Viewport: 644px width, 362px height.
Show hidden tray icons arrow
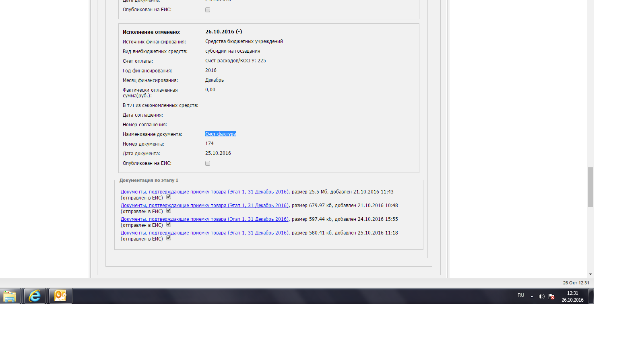pyautogui.click(x=532, y=296)
